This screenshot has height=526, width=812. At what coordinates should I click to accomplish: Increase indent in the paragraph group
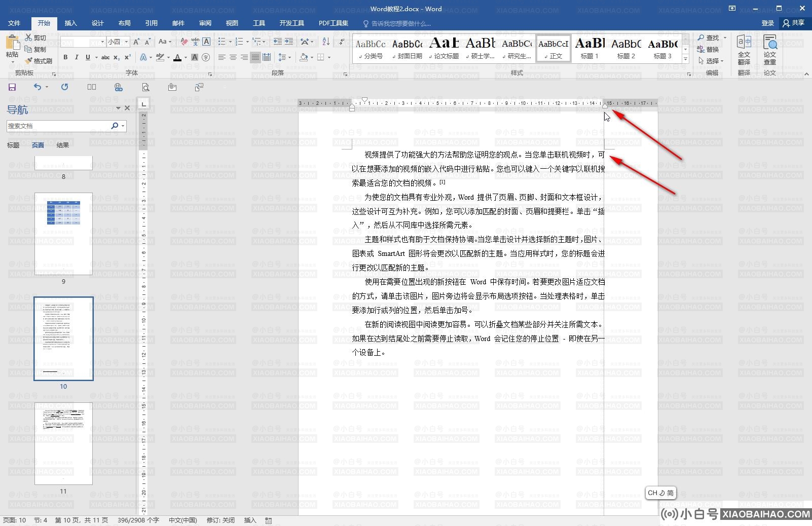tap(288, 42)
